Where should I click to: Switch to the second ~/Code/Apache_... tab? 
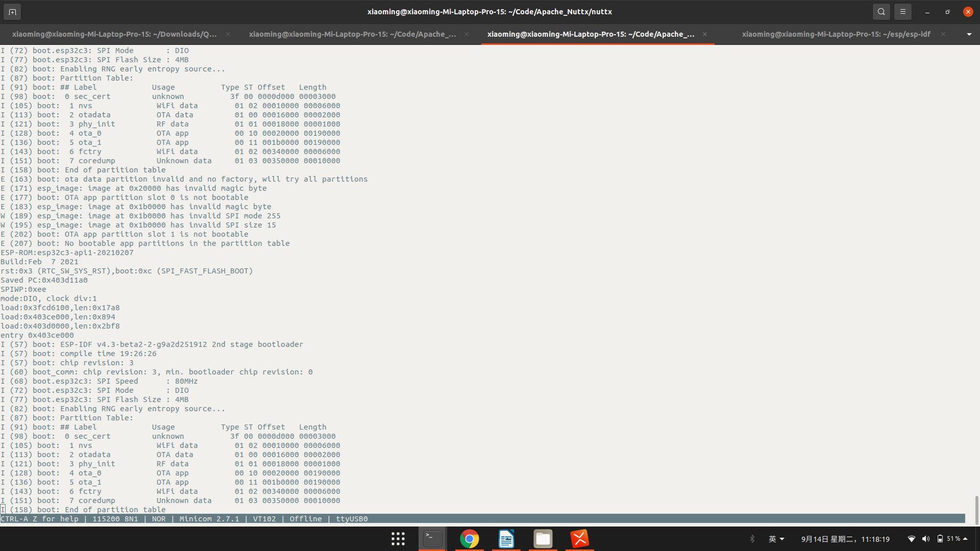(x=352, y=34)
